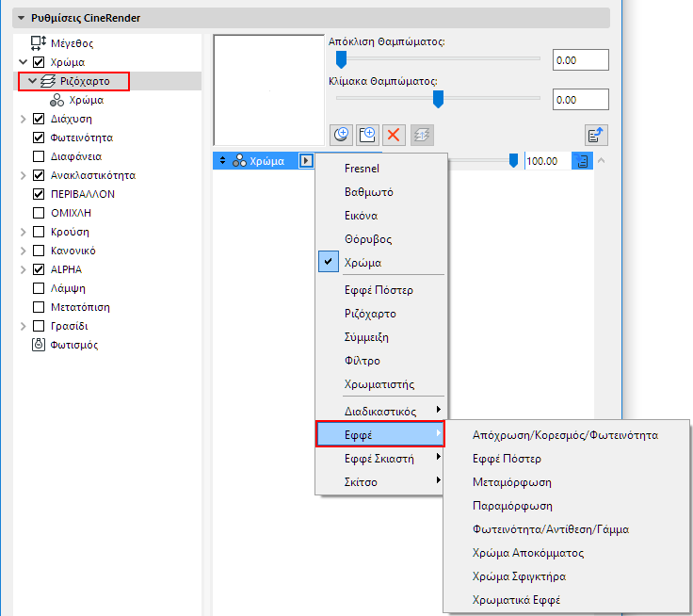This screenshot has width=693, height=616.
Task: Enable the Μετατόπιση checkbox
Action: click(39, 307)
